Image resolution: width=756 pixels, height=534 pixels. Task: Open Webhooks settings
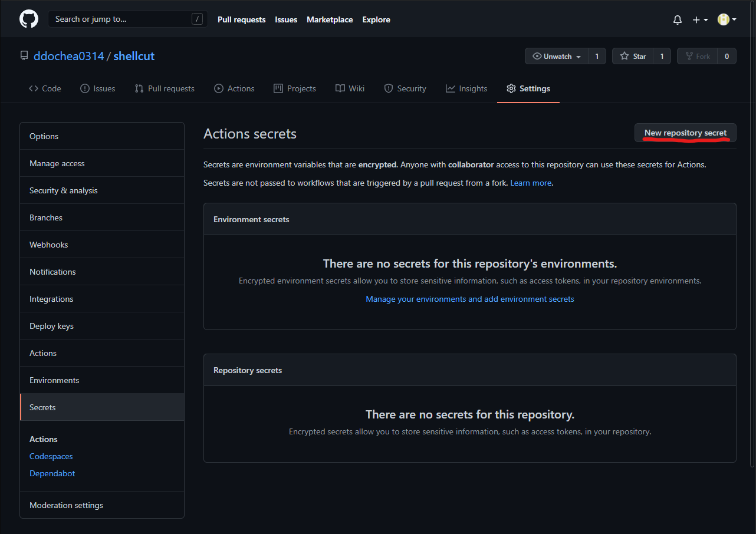[102, 245]
